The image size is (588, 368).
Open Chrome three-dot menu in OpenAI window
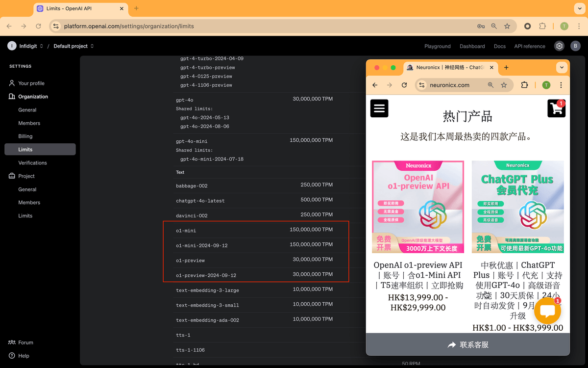click(x=579, y=26)
